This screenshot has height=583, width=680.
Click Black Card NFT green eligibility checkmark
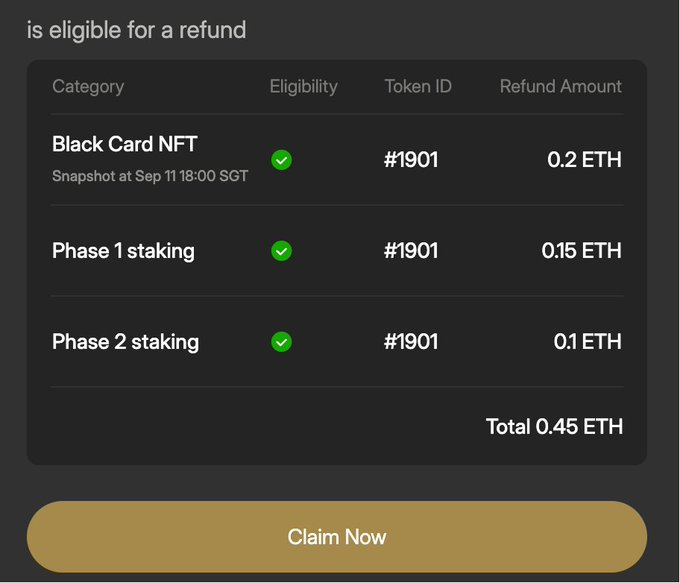tap(281, 160)
